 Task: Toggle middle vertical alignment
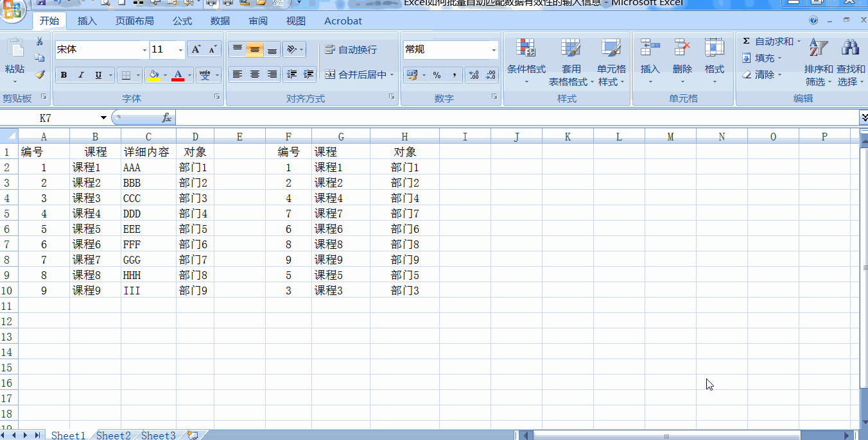coord(255,49)
